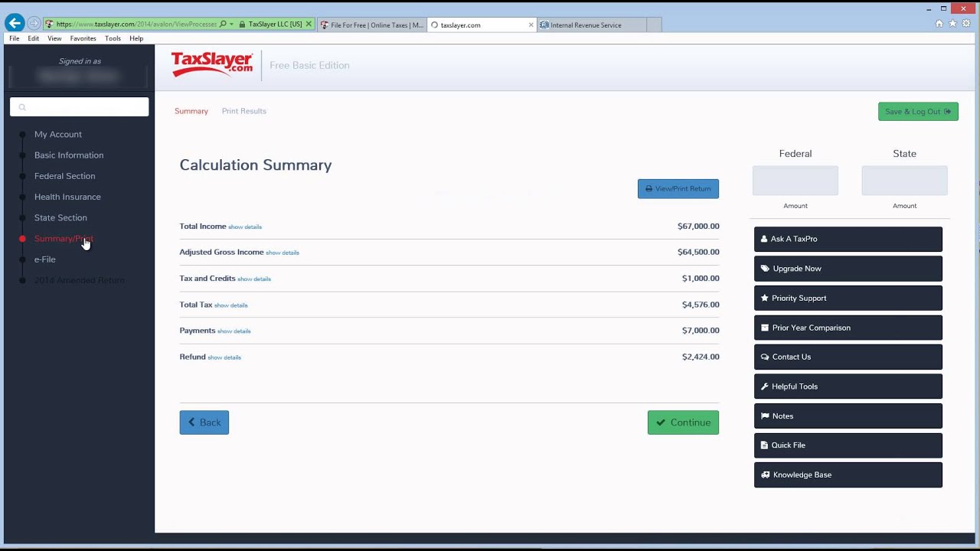The image size is (980, 551).
Task: Click the TaxSlayer.com logo
Action: pos(212,64)
